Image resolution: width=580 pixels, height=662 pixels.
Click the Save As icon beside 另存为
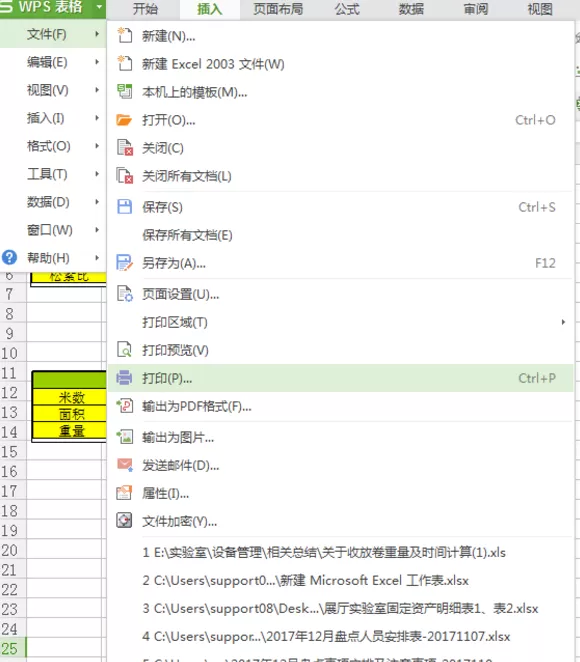(x=125, y=263)
